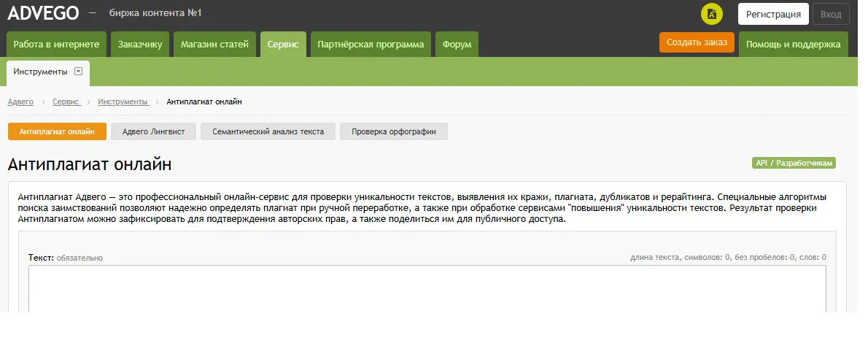
Task: Click the text length counter line
Action: click(x=728, y=258)
